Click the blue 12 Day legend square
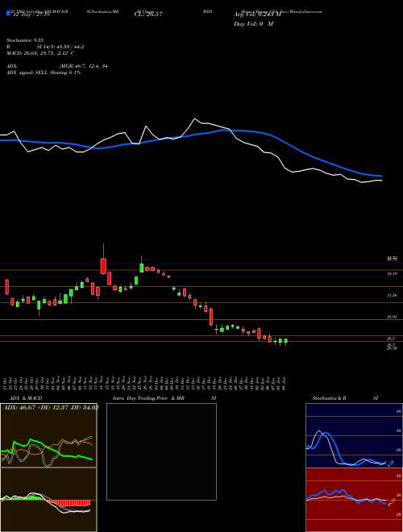 [x=9, y=13]
